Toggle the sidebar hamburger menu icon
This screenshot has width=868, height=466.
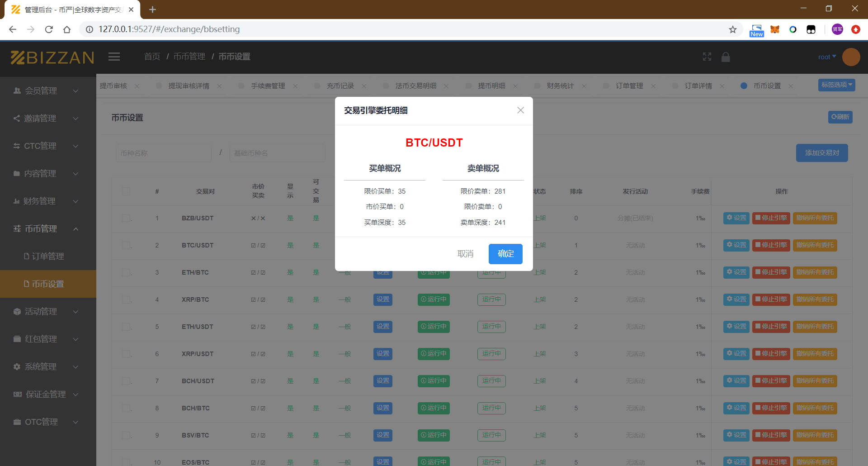pyautogui.click(x=114, y=57)
